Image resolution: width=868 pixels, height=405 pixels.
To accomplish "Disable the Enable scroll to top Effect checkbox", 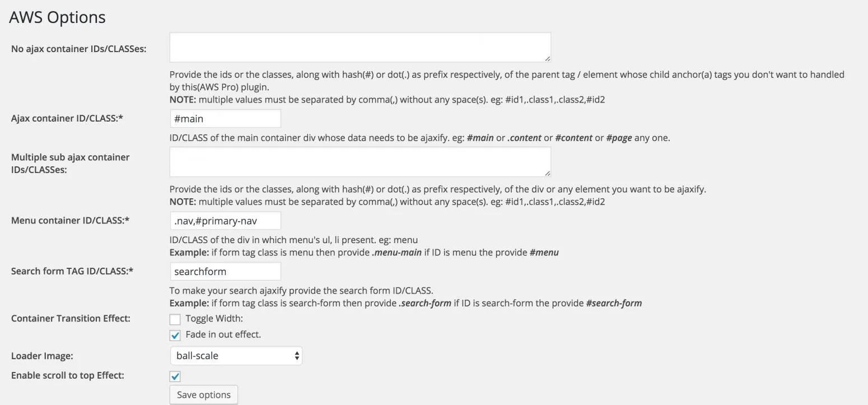I will 175,376.
